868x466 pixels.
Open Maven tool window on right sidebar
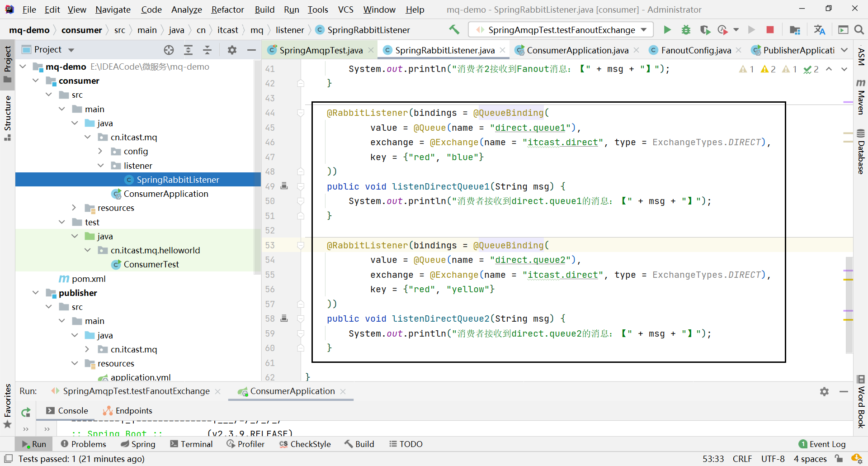(861, 97)
